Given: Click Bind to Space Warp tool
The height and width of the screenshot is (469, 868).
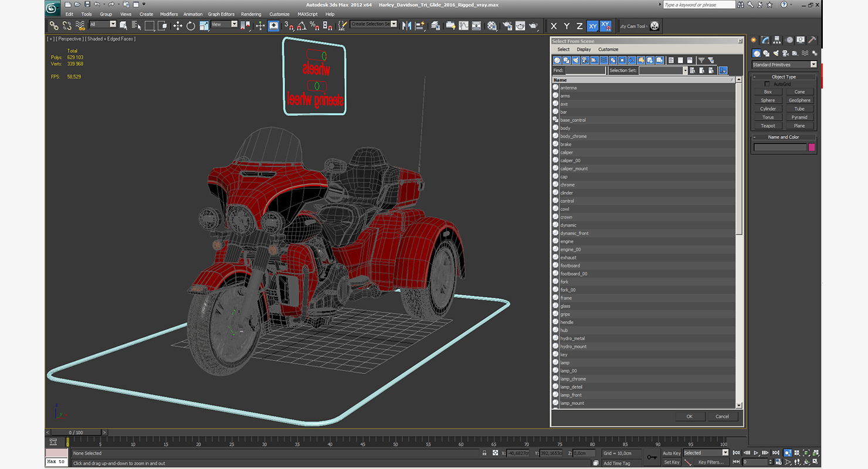Looking at the screenshot, I should tap(80, 26).
